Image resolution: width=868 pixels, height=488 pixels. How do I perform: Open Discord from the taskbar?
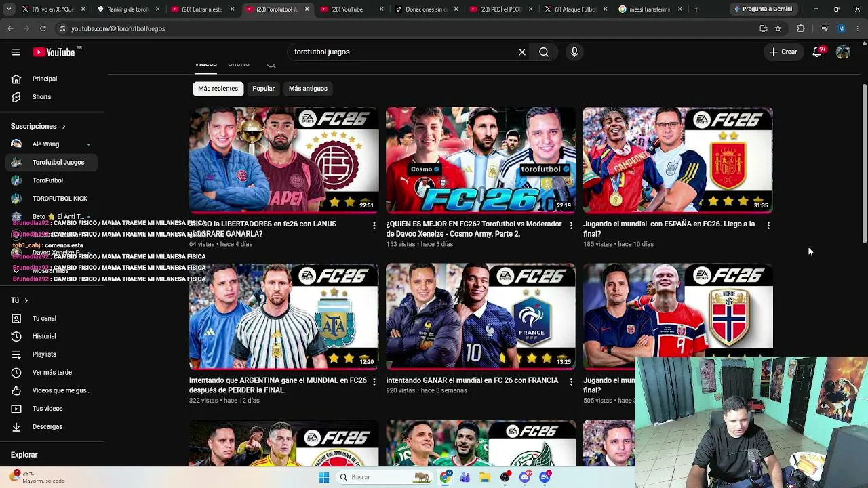tap(525, 477)
